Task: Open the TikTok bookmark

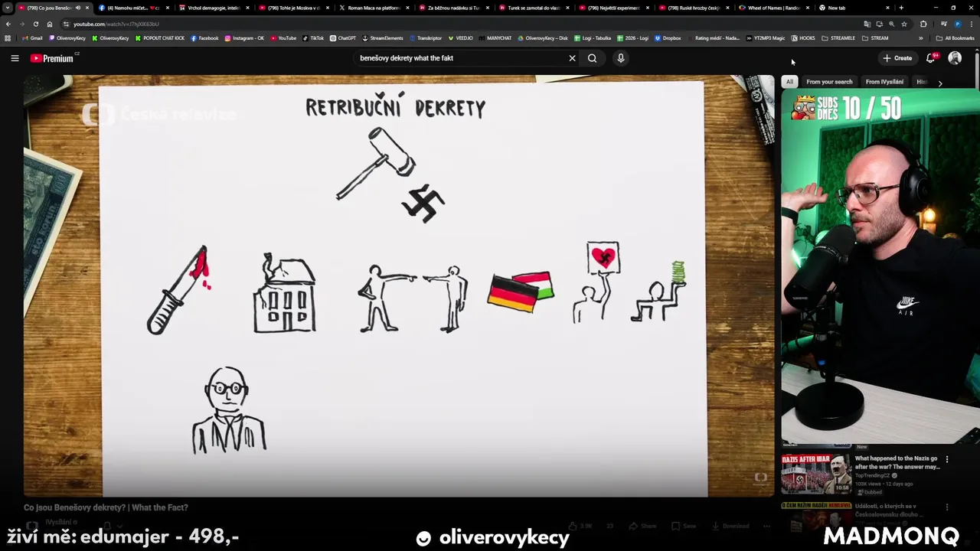Action: tap(313, 37)
